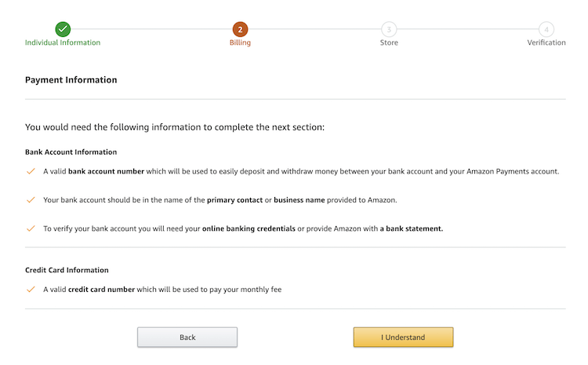Viewport: 588px width, 365px height.
Task: Click checkmark beside bank account number line
Action: click(x=31, y=171)
